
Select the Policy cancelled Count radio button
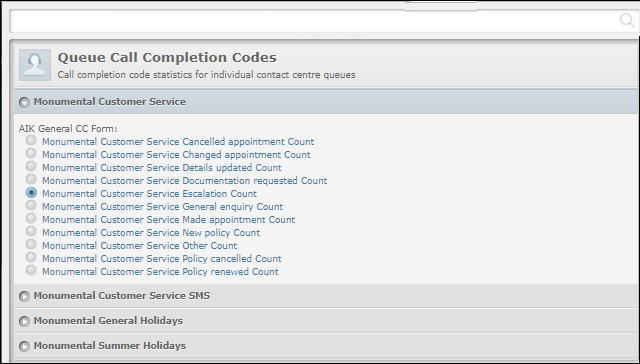point(31,257)
